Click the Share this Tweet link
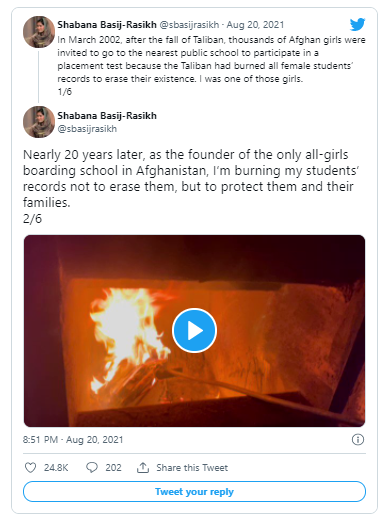Image resolution: width=387 pixels, height=523 pixels. click(x=192, y=468)
